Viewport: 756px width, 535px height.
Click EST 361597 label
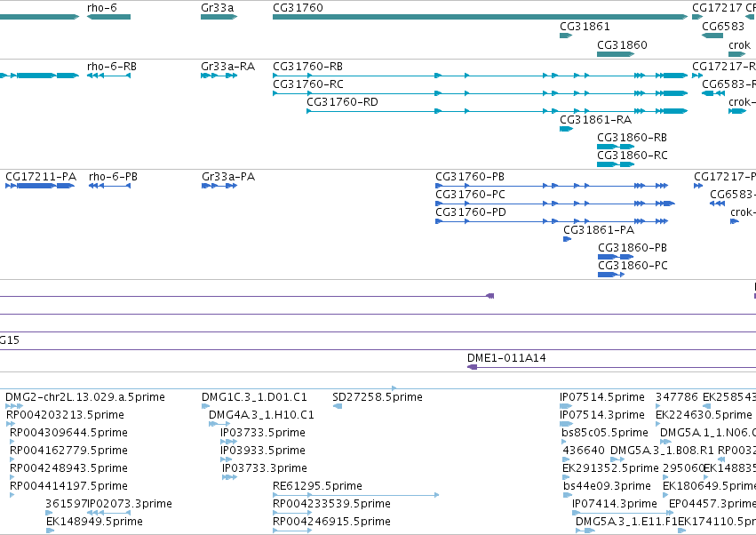[66, 504]
